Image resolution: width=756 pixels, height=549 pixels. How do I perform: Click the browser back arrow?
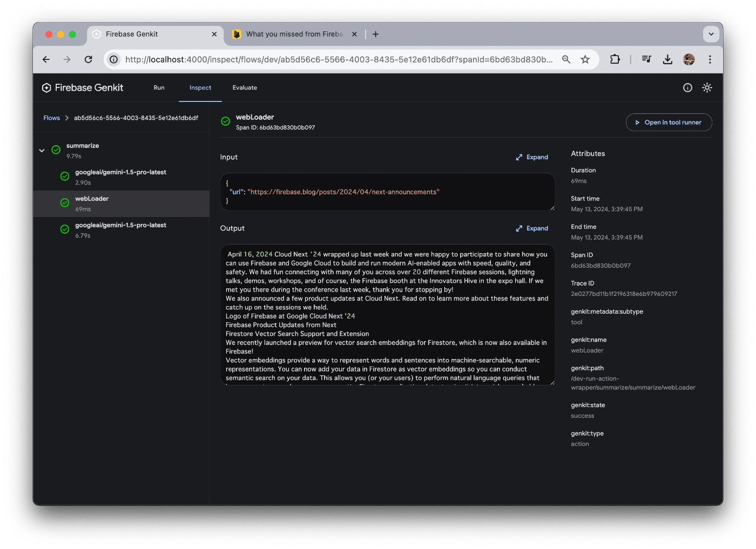[x=46, y=59]
